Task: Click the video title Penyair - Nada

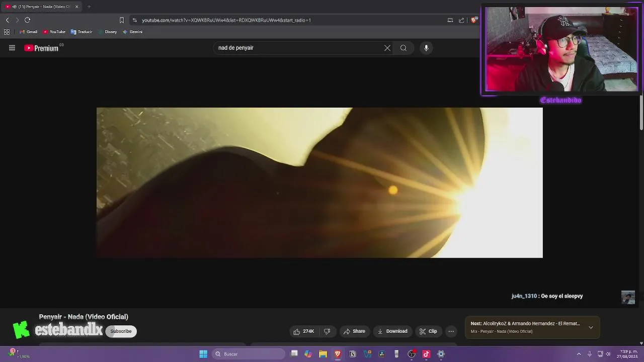Action: tap(84, 317)
